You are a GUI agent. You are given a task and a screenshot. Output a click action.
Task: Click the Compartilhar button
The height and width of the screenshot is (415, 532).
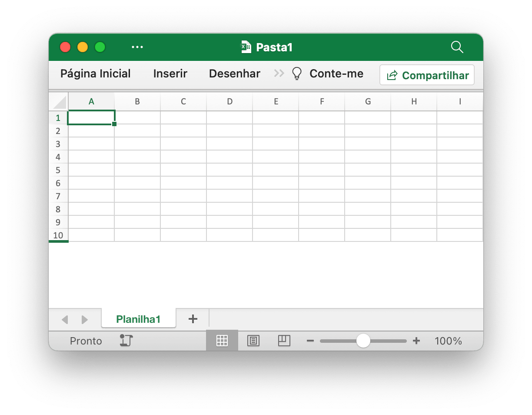click(427, 75)
